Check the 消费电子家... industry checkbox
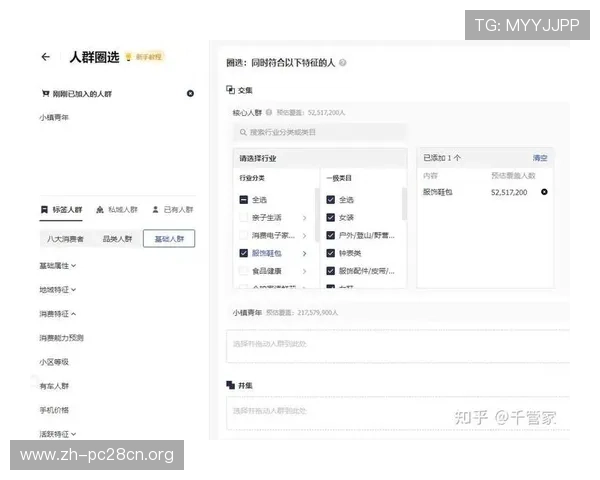The height and width of the screenshot is (480, 600). coord(244,235)
